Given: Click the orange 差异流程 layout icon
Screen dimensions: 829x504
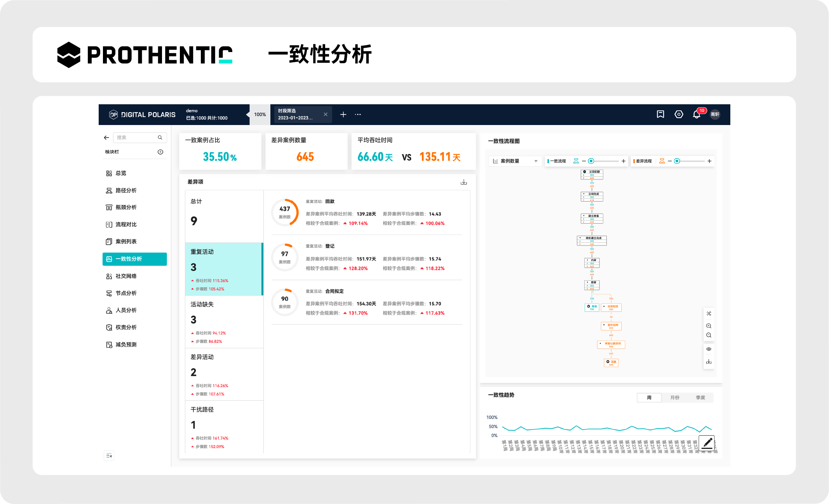Looking at the screenshot, I should pos(662,161).
